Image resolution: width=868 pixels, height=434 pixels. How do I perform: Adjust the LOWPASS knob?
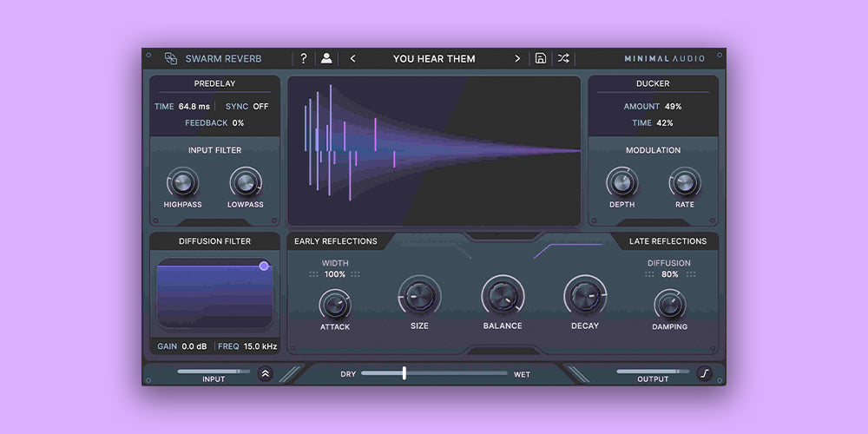click(246, 182)
